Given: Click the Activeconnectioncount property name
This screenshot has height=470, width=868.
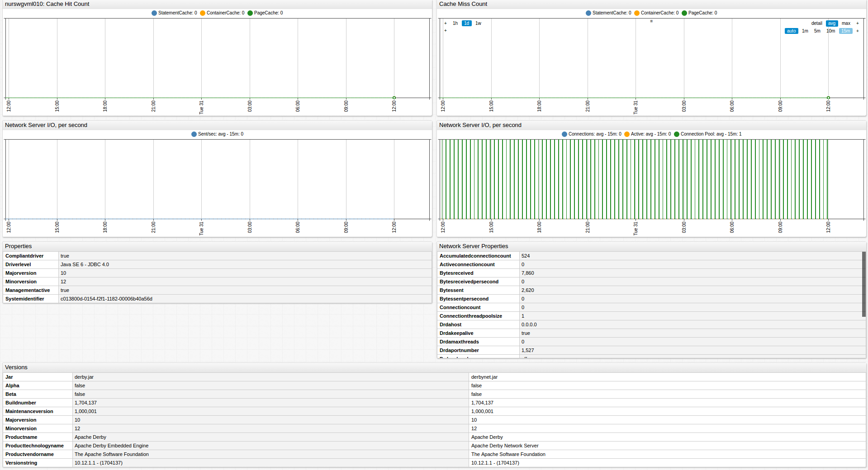Looking at the screenshot, I should pyautogui.click(x=467, y=265).
